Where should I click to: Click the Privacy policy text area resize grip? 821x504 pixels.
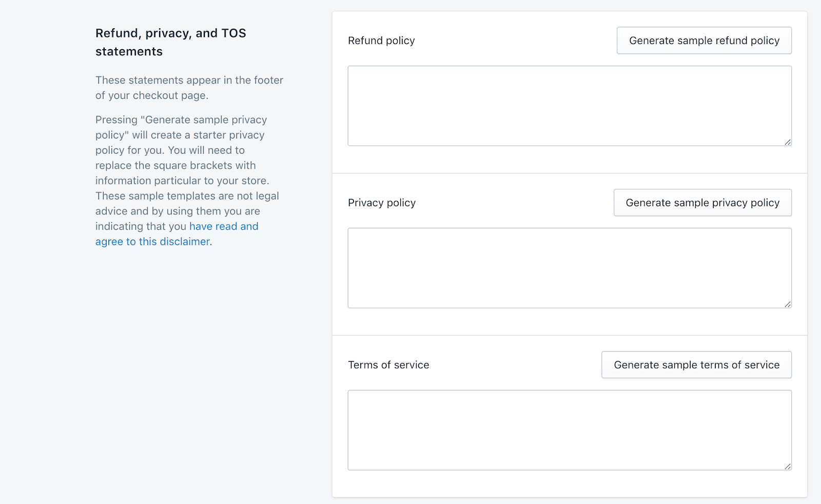tap(788, 304)
